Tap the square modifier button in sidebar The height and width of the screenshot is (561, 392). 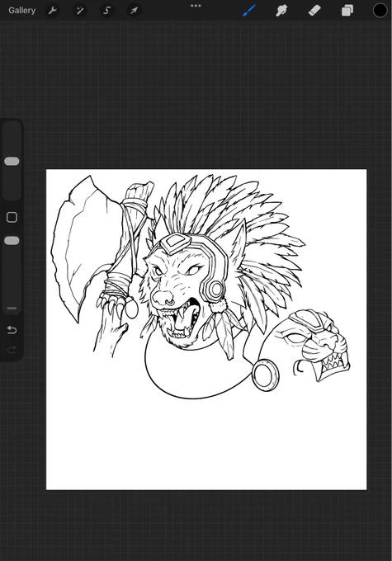tap(12, 217)
